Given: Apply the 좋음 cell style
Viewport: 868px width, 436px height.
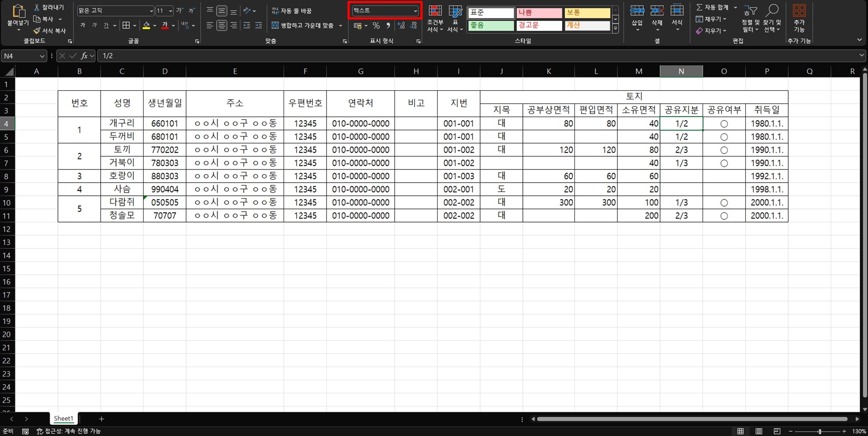Looking at the screenshot, I should pyautogui.click(x=491, y=25).
